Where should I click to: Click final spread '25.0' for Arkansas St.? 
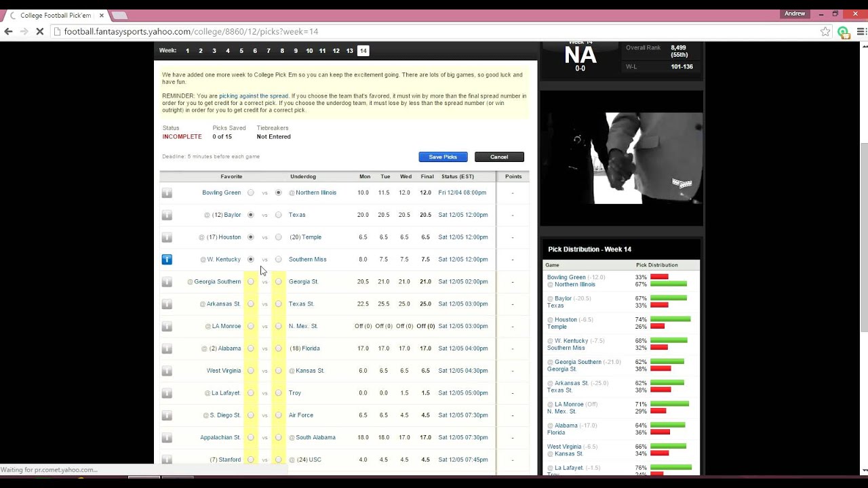(x=426, y=304)
